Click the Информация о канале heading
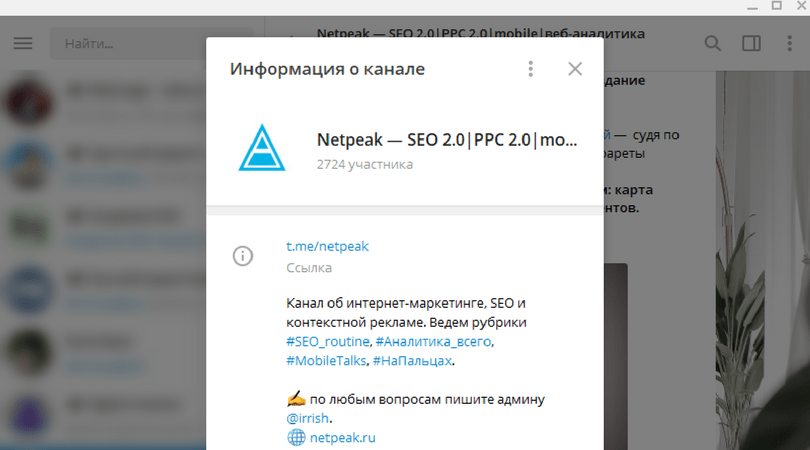Viewport: 810px width, 450px height. click(x=328, y=69)
